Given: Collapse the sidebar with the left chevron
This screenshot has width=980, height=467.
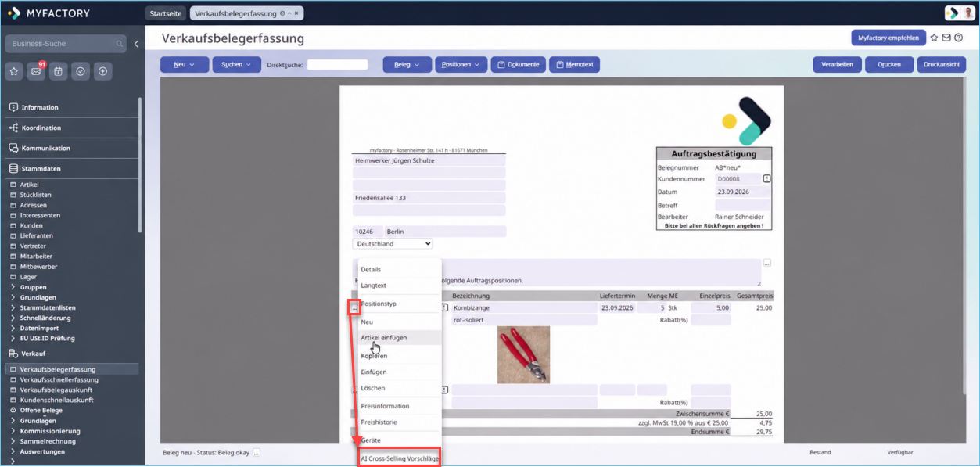Looking at the screenshot, I should 136,44.
